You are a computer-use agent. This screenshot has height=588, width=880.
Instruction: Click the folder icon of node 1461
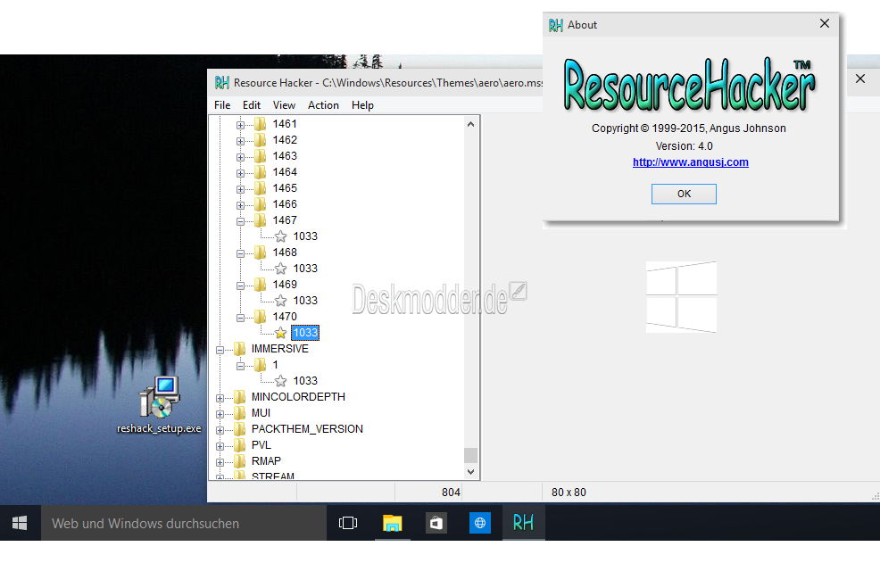click(260, 124)
